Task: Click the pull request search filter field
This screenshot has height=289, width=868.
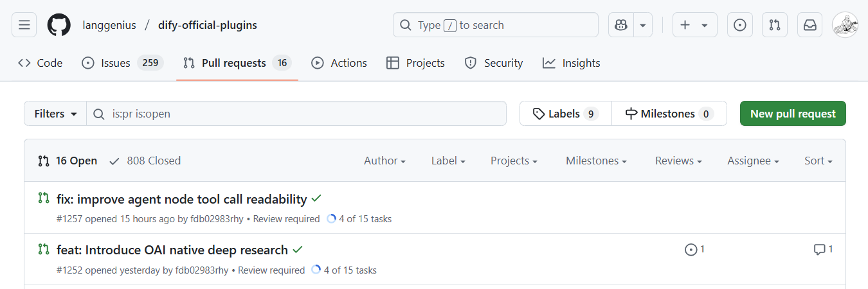Action: click(x=302, y=114)
